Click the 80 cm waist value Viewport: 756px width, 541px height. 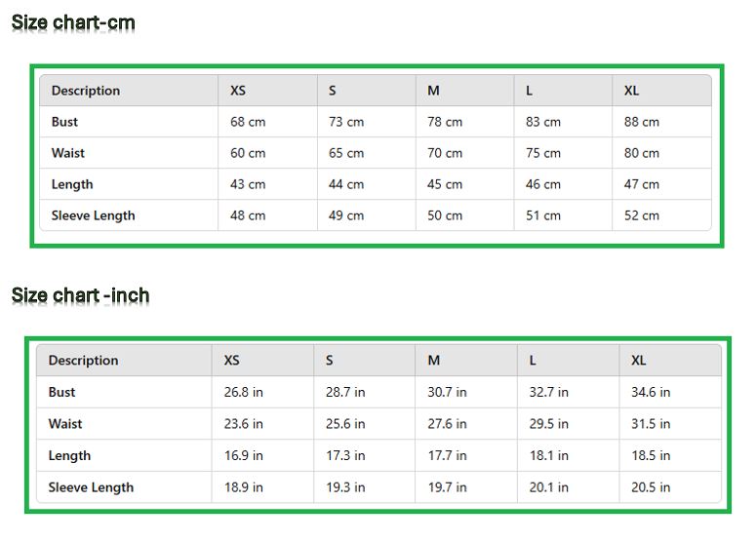tap(642, 153)
